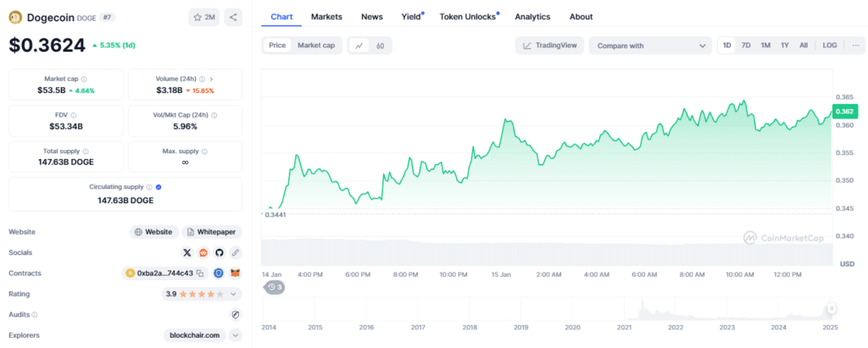
Task: Expand the Explorers dropdown chevron
Action: [236, 335]
